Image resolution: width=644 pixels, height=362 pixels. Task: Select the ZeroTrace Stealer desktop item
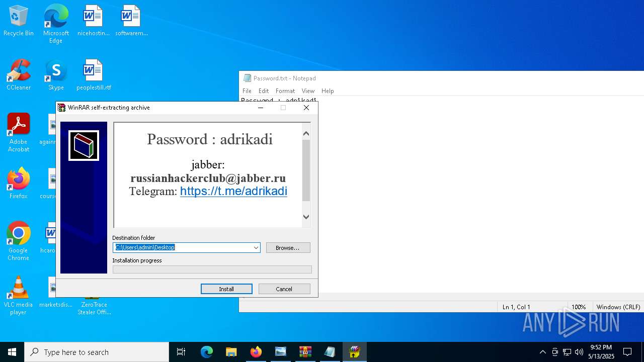94,305
